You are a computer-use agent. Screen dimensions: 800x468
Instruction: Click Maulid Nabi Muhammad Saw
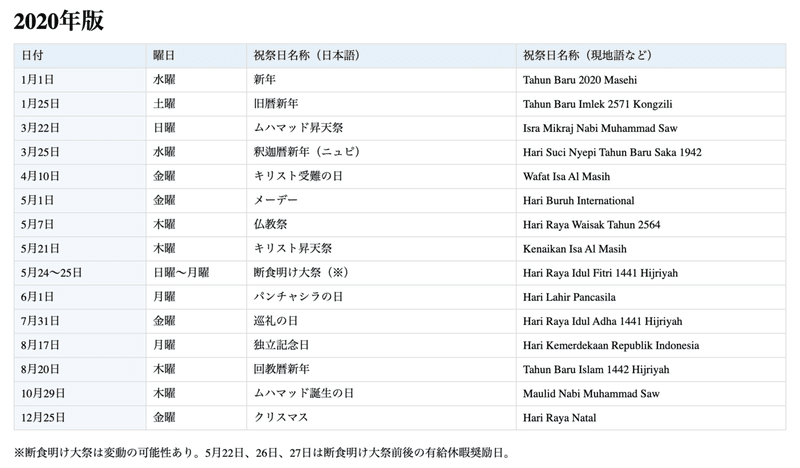point(591,393)
